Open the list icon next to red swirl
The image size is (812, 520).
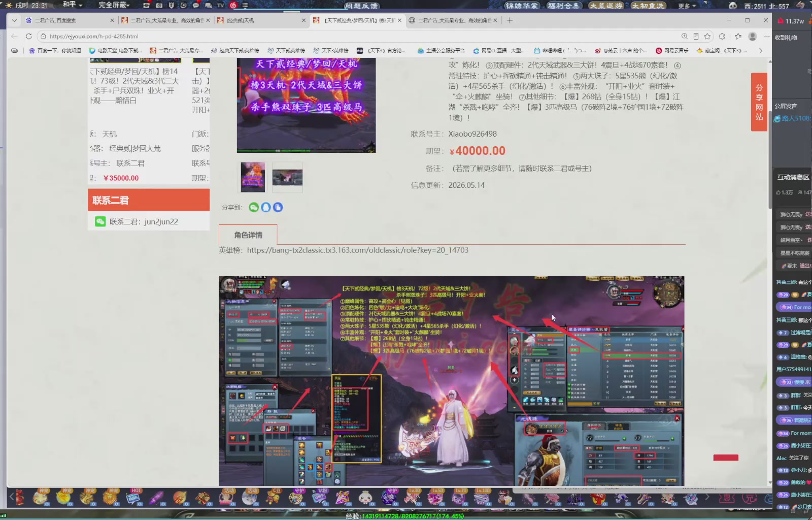click(x=245, y=5)
